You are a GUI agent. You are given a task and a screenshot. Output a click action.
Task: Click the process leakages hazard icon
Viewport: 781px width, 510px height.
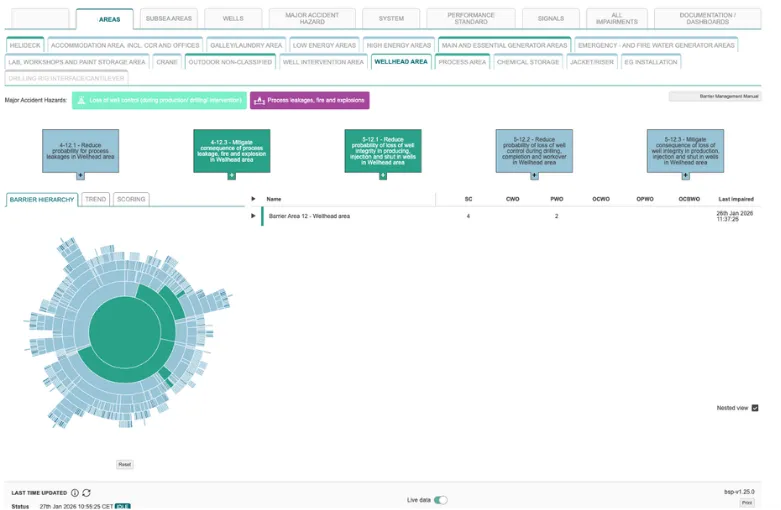point(259,101)
